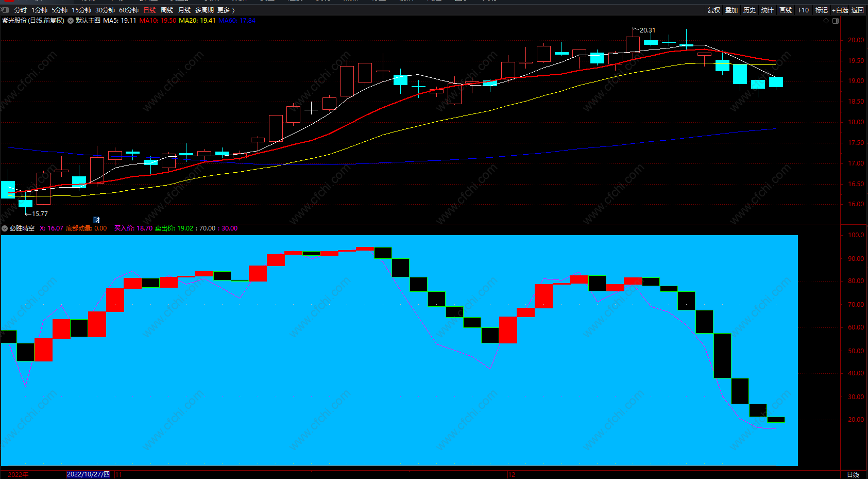
Task: Select the 30分钟 period tab
Action: (x=105, y=10)
